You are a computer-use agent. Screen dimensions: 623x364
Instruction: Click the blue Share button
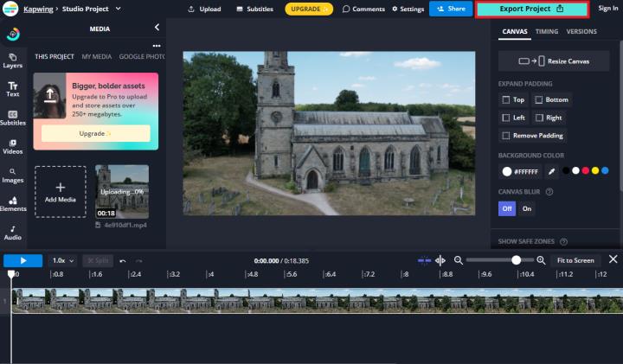[x=451, y=9]
